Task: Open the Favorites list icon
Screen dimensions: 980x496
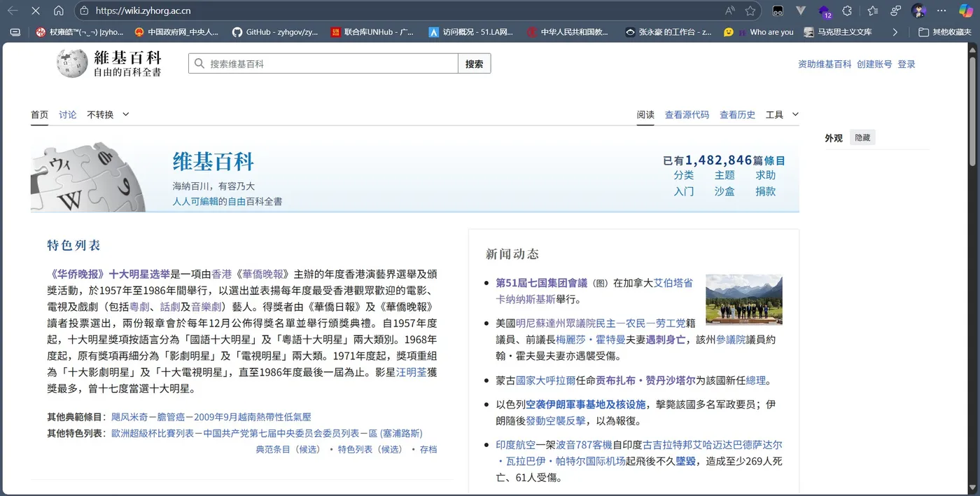Action: tap(872, 11)
